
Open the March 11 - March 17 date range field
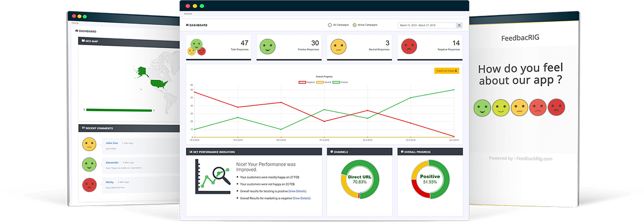tap(430, 25)
